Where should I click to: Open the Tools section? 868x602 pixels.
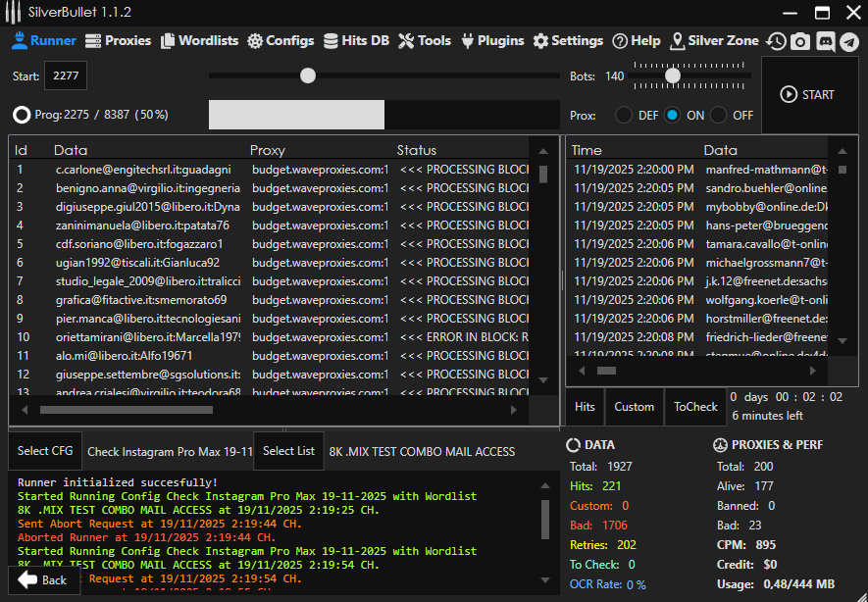425,40
